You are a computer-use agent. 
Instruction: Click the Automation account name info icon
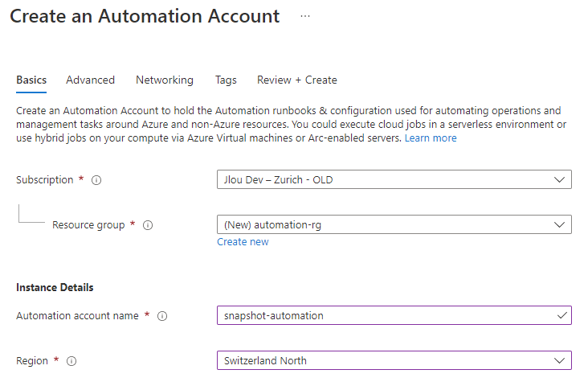coord(162,316)
